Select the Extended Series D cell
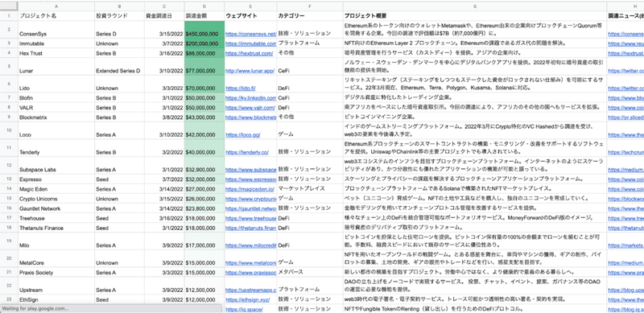This screenshot has width=644, height=313. 119,67
